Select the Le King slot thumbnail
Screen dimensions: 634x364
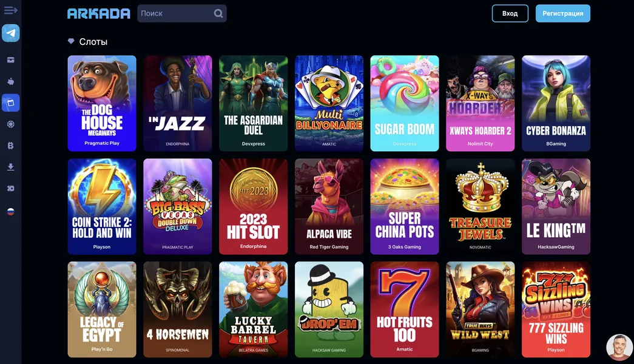click(556, 206)
